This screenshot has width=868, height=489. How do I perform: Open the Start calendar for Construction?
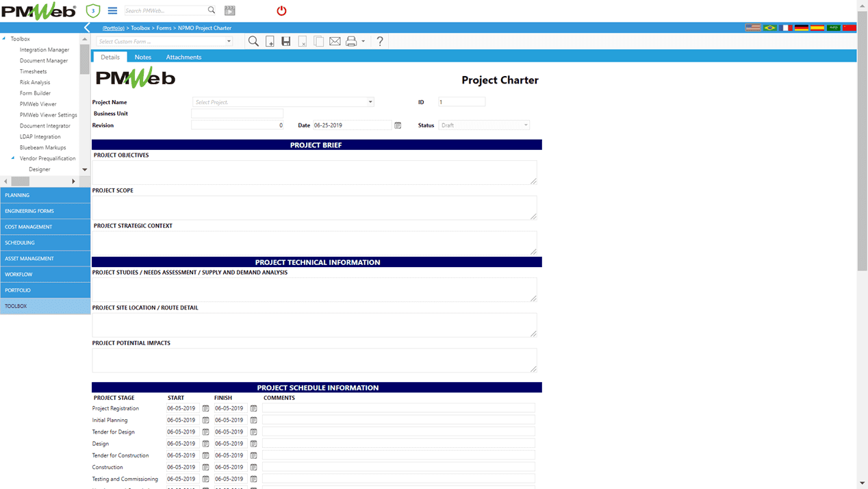[205, 467]
